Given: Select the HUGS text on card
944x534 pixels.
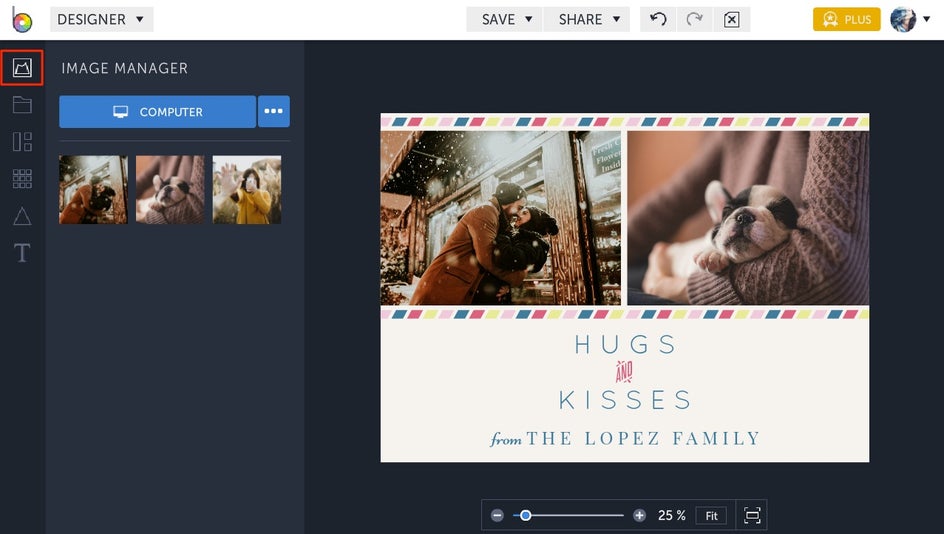Looking at the screenshot, I should pyautogui.click(x=625, y=345).
